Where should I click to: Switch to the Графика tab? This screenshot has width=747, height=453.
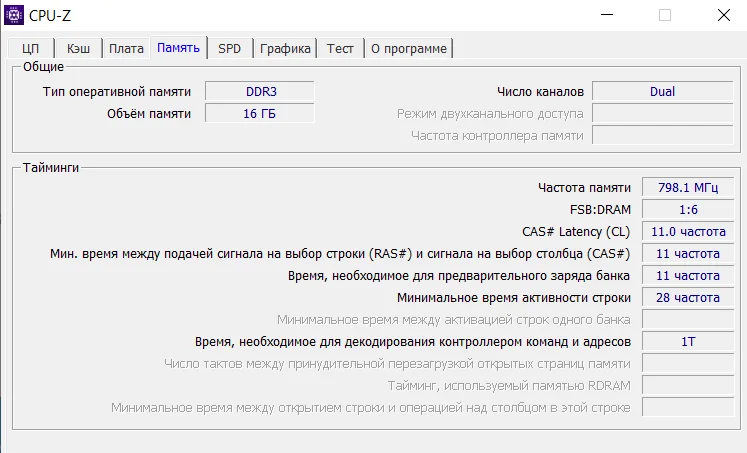point(285,49)
